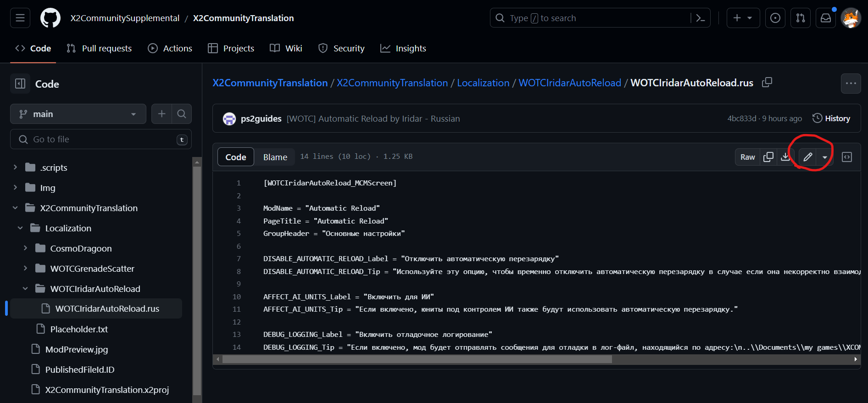
Task: Open the notifications inbox
Action: coord(826,18)
